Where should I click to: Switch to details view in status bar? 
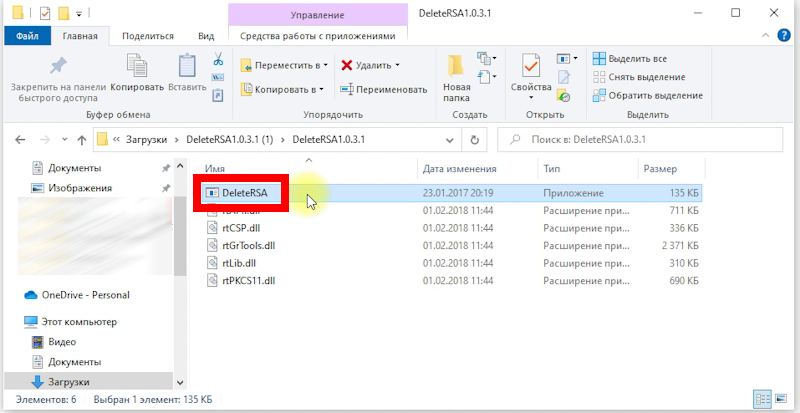click(764, 399)
